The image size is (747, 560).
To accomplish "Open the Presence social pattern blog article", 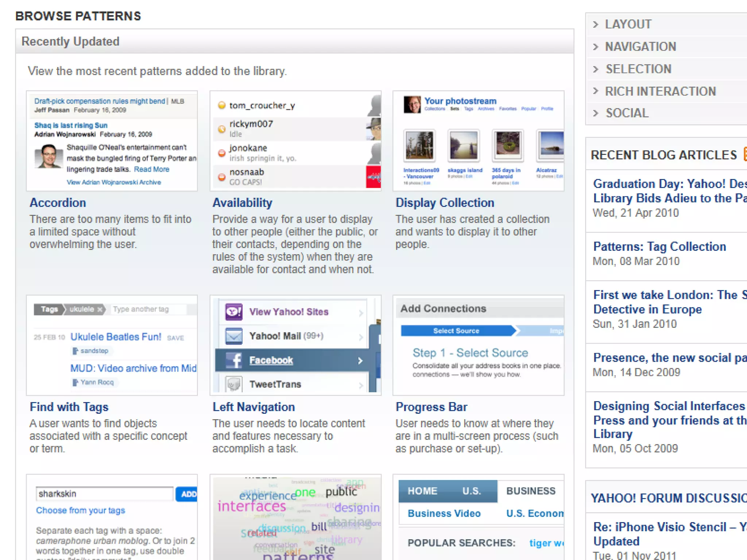I will point(669,358).
